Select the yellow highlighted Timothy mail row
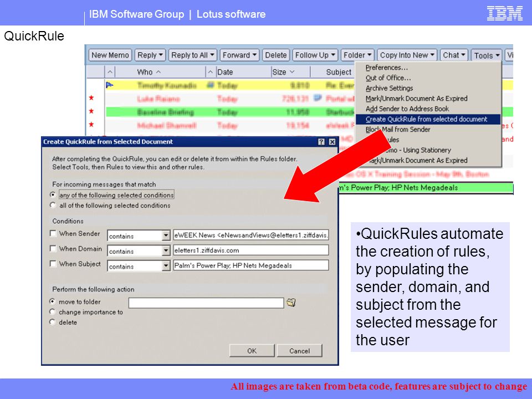 (x=229, y=85)
